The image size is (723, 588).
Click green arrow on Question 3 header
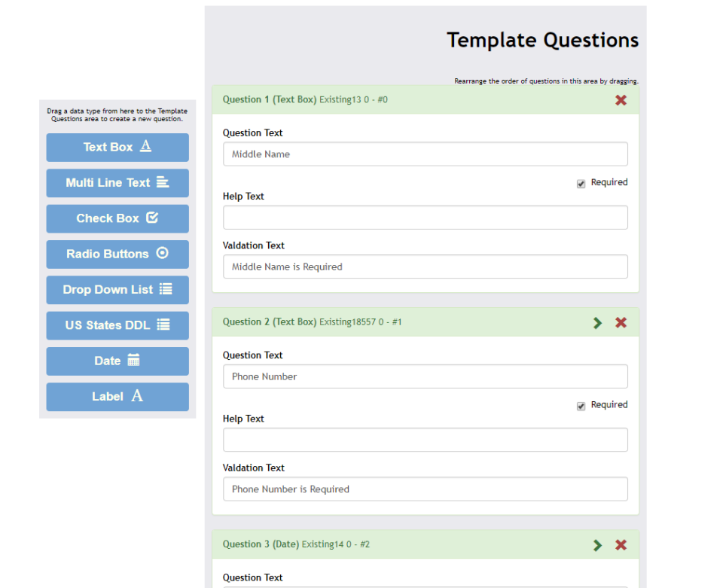point(597,545)
